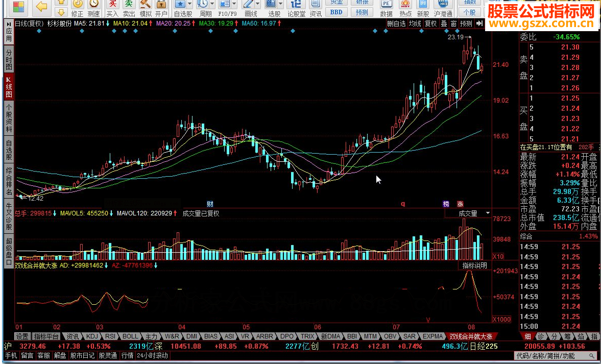Toggle 复权 price adjustment on chart
Screen dimensions: 601x364
(431, 23)
